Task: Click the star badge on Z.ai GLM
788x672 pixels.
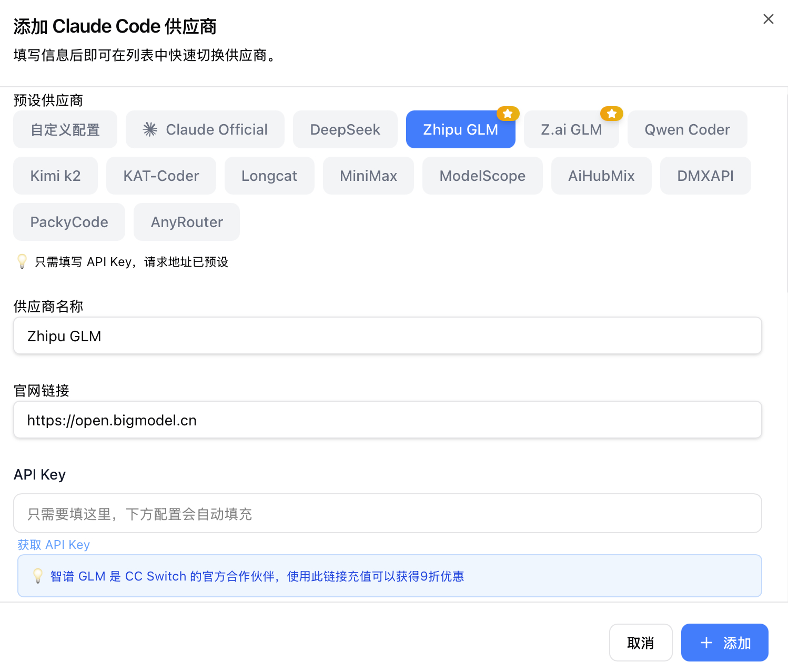Action: (x=611, y=113)
